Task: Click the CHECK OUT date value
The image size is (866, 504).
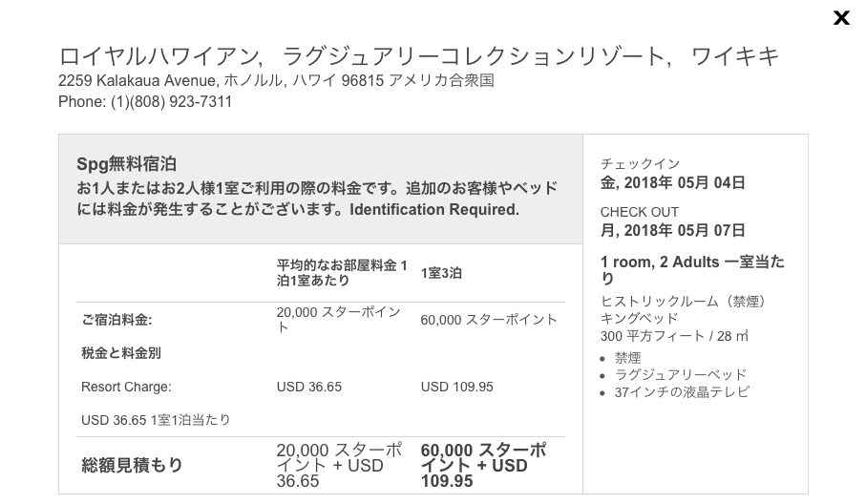Action: pos(673,230)
